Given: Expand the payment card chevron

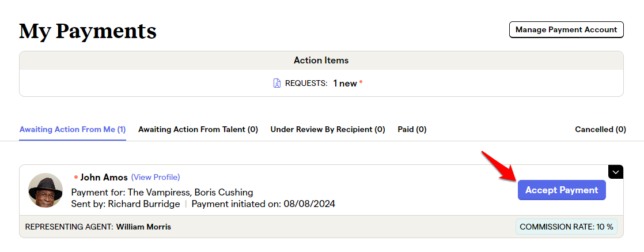Looking at the screenshot, I should point(616,172).
